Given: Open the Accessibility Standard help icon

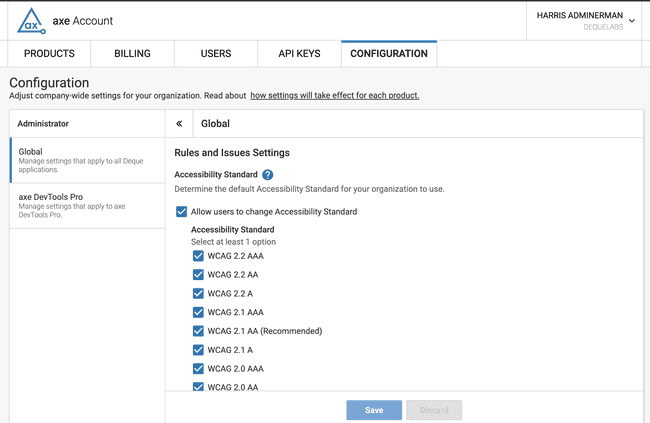Looking at the screenshot, I should point(267,175).
